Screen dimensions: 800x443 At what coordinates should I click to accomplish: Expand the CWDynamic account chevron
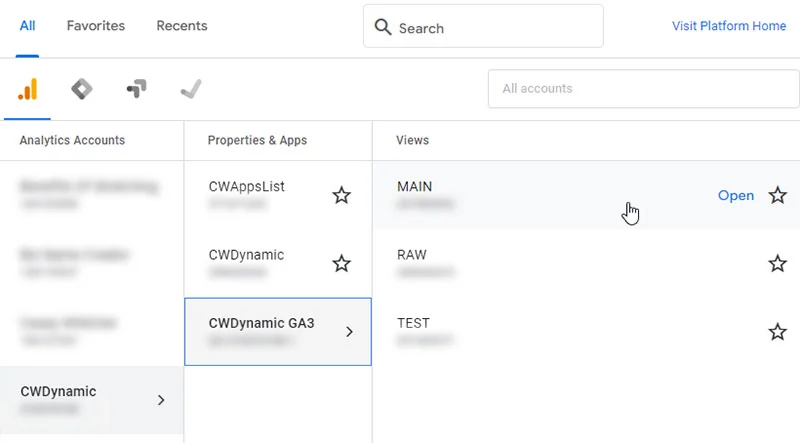[x=162, y=400]
